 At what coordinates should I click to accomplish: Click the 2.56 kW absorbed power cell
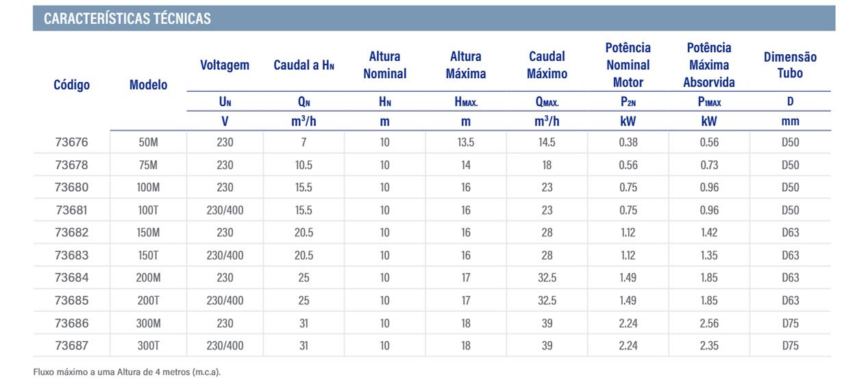709,323
